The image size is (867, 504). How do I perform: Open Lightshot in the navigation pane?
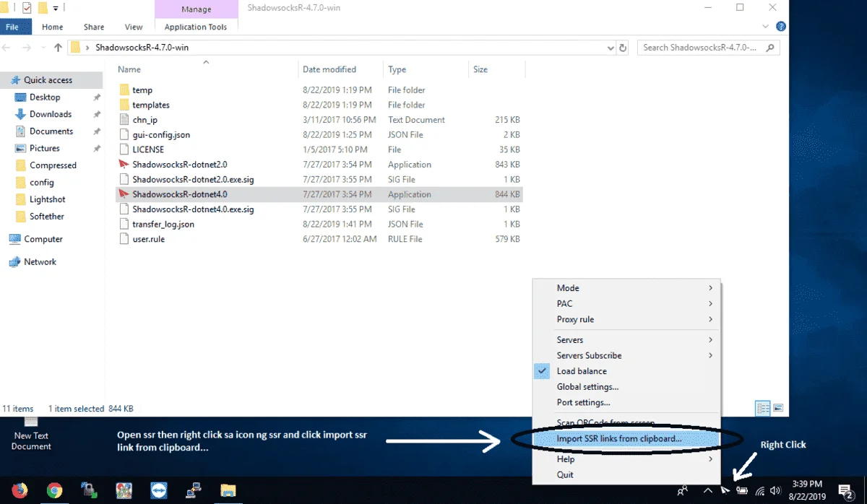click(x=47, y=199)
